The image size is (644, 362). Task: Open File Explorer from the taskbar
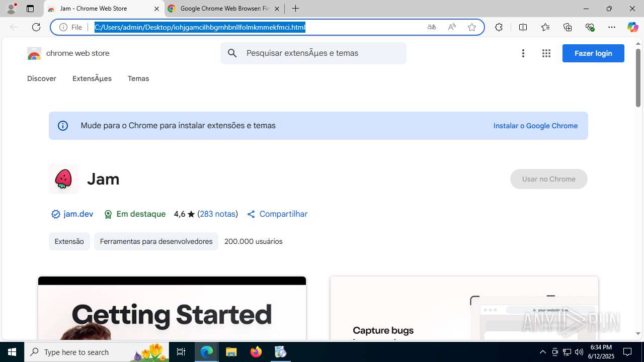(x=231, y=352)
